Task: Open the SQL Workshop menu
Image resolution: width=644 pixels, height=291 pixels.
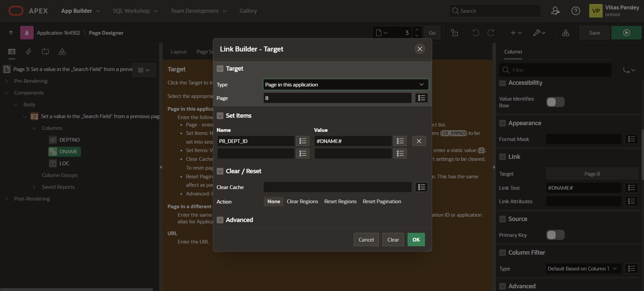Action: 135,11
